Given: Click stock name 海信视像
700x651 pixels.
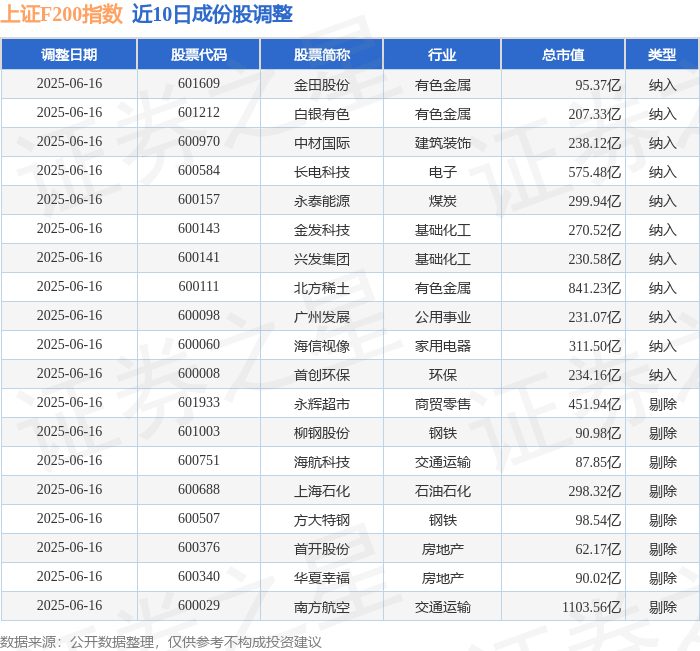Looking at the screenshot, I should coord(321,346).
